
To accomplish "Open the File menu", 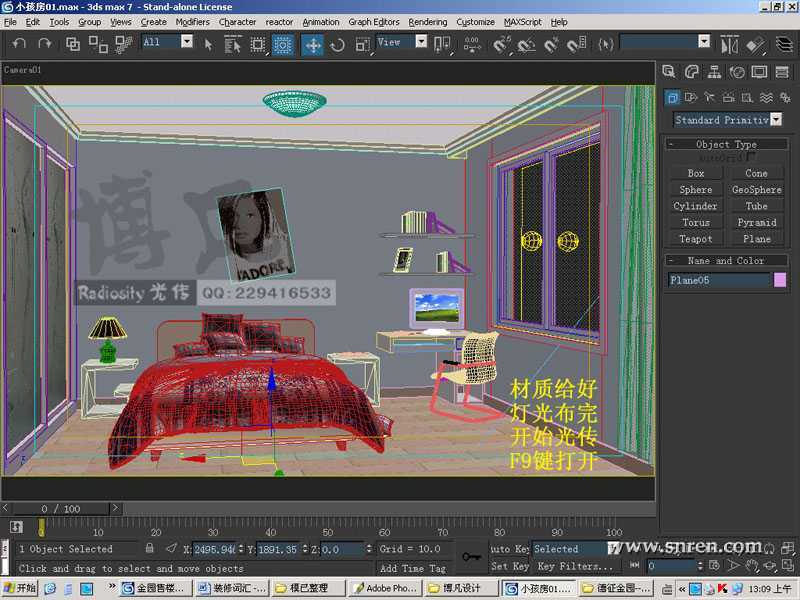I will 10,22.
